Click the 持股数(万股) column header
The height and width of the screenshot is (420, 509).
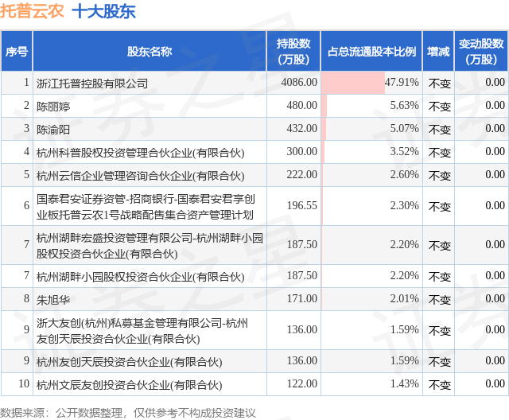tap(293, 51)
